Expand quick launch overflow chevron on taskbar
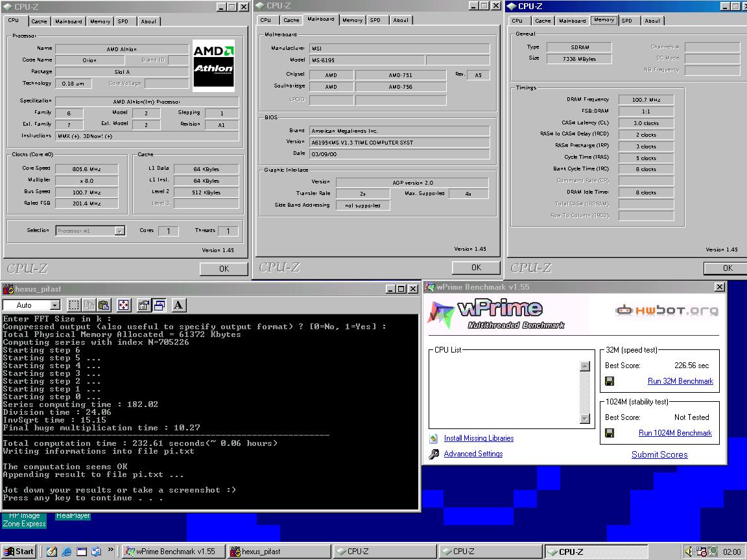 pos(110,550)
